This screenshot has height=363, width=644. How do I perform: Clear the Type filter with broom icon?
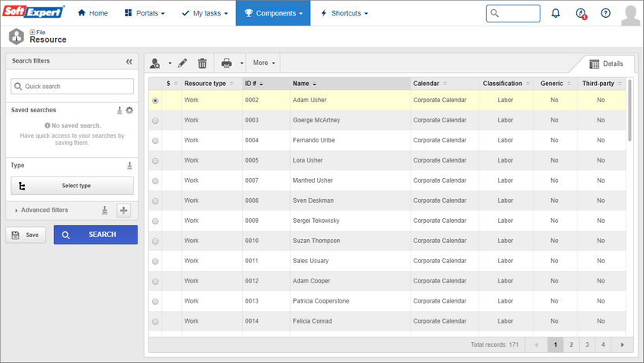pos(129,166)
